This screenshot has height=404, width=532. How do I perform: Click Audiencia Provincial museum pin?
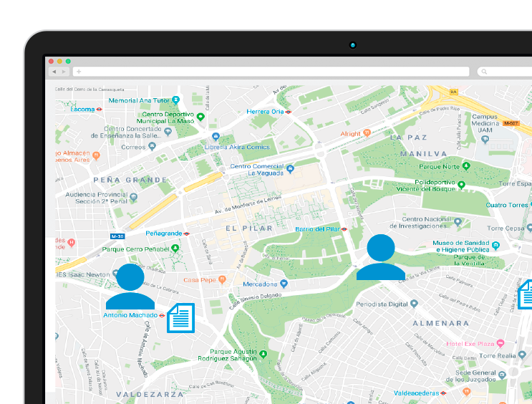(134, 197)
